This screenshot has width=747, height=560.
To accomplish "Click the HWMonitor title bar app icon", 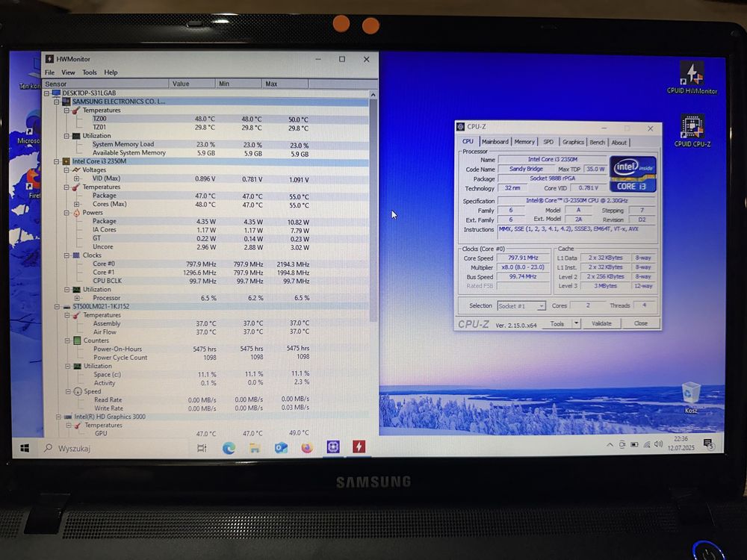I will (49, 59).
